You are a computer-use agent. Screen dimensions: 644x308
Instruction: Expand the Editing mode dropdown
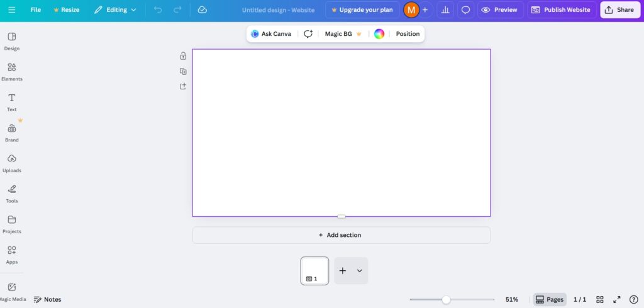pos(115,10)
